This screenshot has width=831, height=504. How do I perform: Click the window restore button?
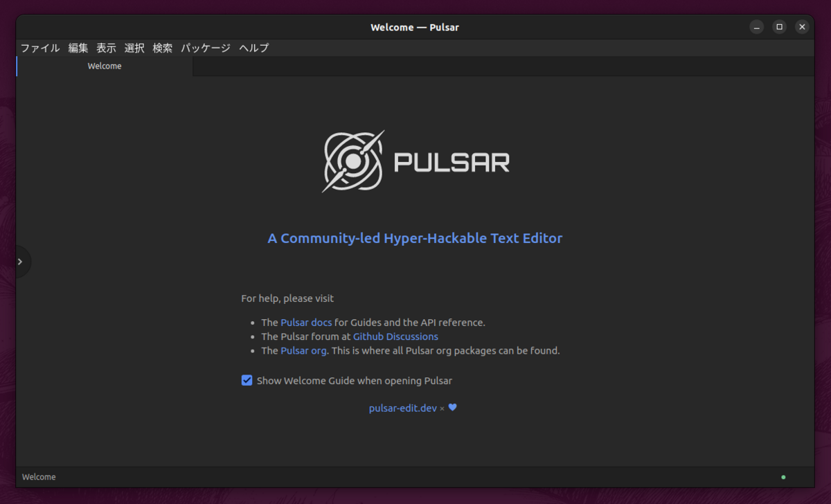point(779,27)
